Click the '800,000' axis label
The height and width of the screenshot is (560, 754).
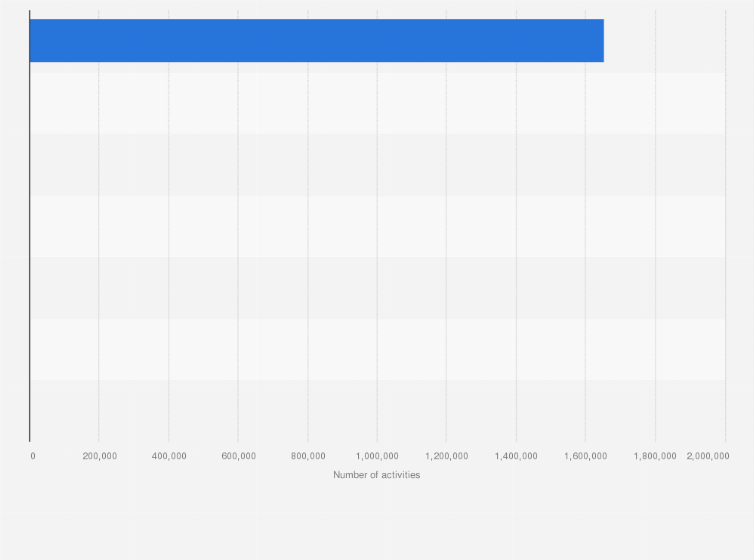(x=308, y=456)
